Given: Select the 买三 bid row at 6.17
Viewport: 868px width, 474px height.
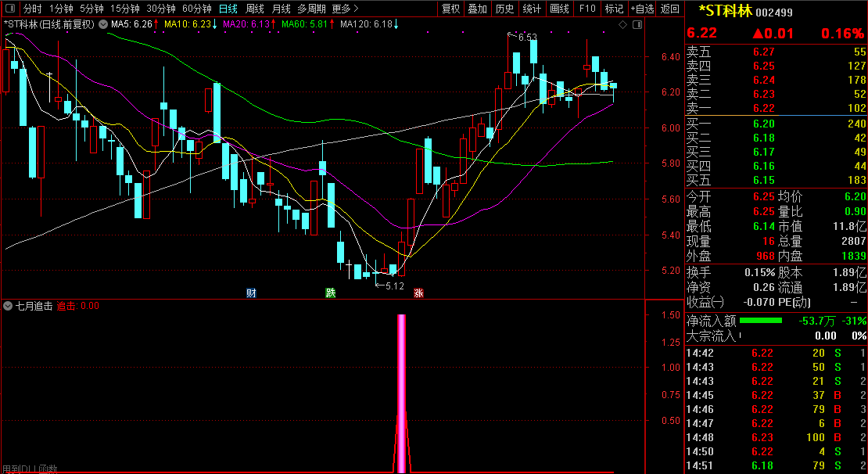Looking at the screenshot, I should click(776, 152).
